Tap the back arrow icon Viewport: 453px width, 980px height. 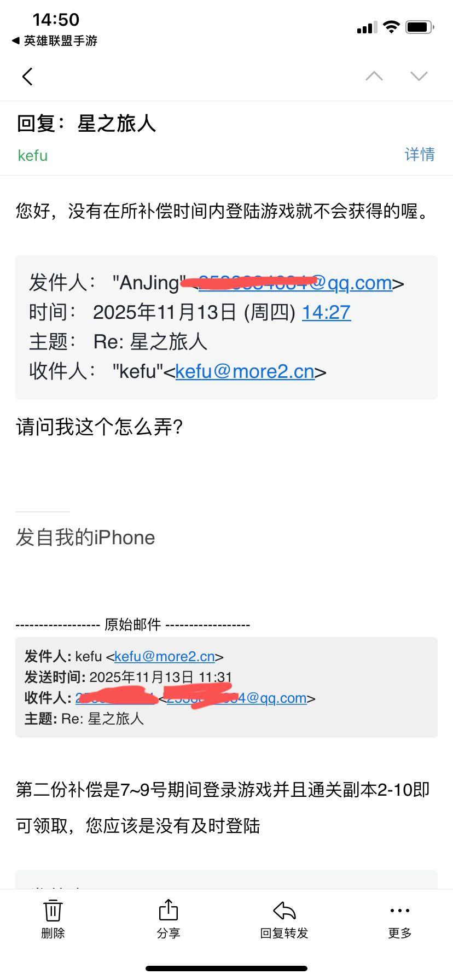(27, 77)
